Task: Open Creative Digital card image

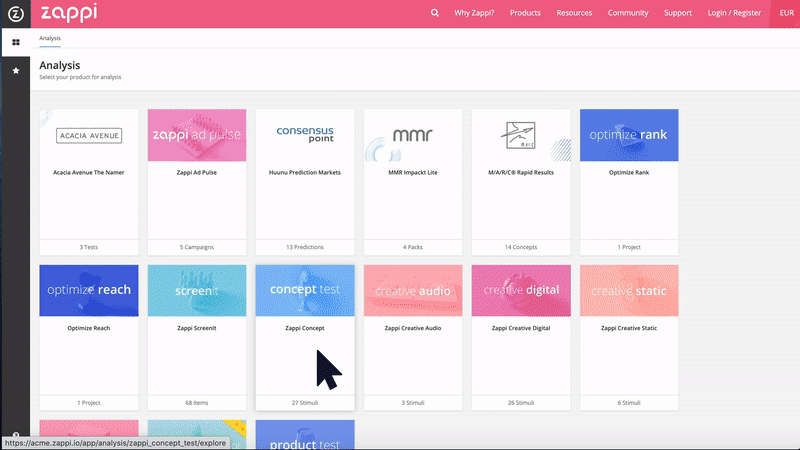Action: (x=521, y=290)
